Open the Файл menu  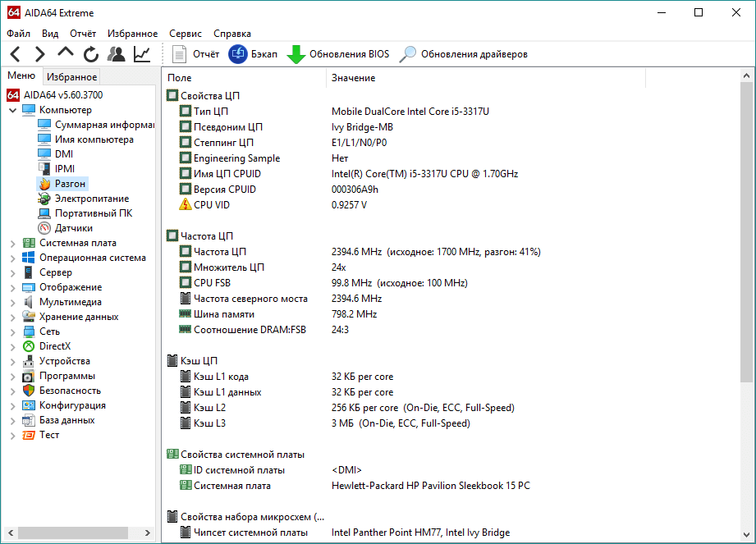click(x=18, y=34)
